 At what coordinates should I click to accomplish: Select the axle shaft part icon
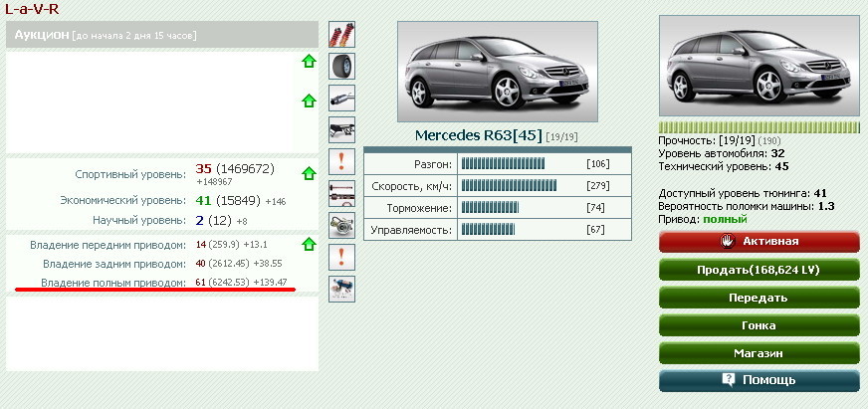[x=342, y=193]
